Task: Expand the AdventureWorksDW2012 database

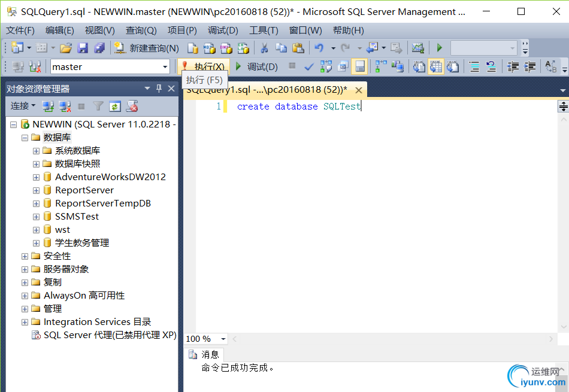Action: (36, 177)
